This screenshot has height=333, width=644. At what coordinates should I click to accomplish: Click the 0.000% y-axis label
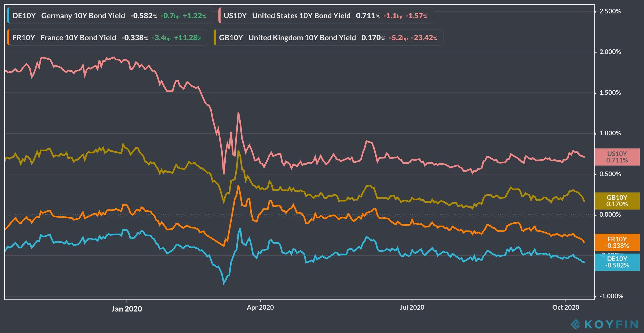click(610, 215)
